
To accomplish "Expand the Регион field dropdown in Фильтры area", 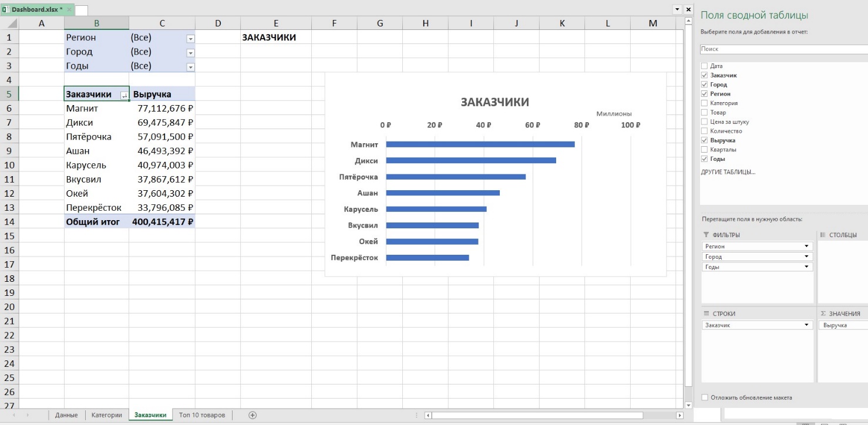I will point(807,247).
